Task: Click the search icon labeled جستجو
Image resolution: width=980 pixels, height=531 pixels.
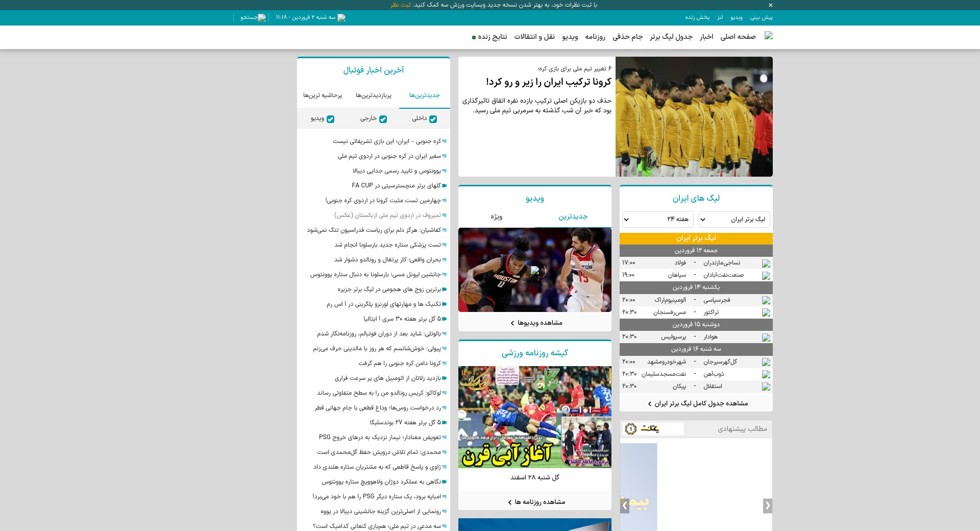Action: click(262, 18)
